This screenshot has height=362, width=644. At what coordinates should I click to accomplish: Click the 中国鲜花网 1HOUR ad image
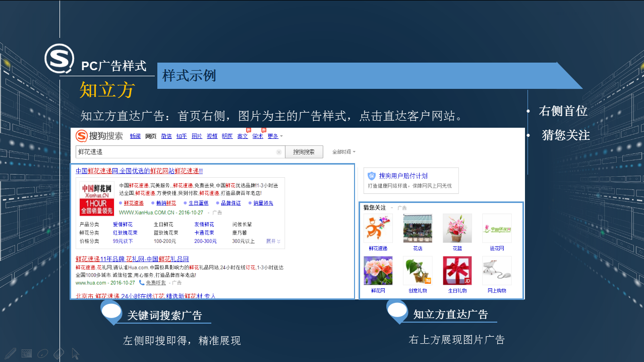(x=96, y=199)
